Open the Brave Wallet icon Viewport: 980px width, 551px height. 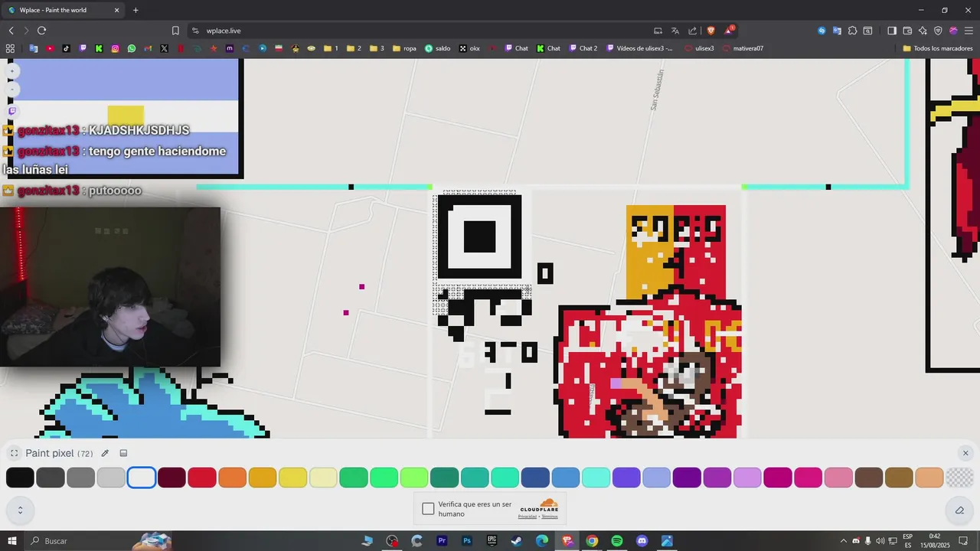point(907,31)
